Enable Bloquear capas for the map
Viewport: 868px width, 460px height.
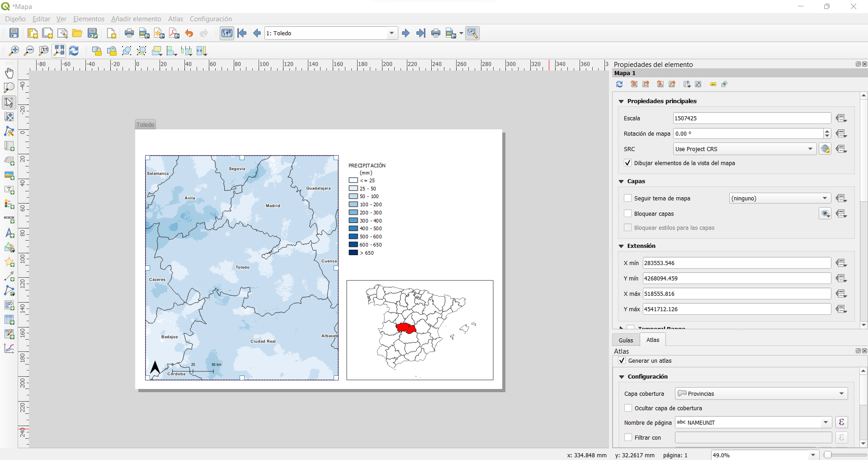click(x=628, y=213)
